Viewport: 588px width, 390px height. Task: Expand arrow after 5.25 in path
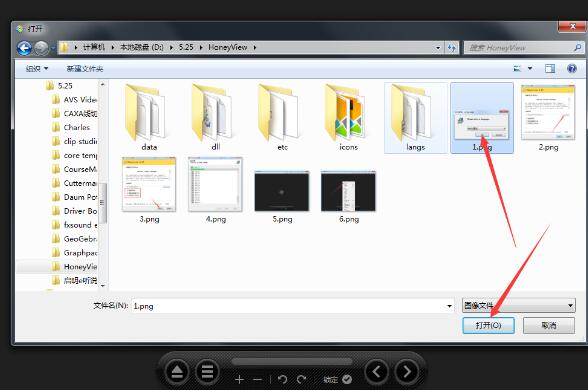pyautogui.click(x=201, y=47)
